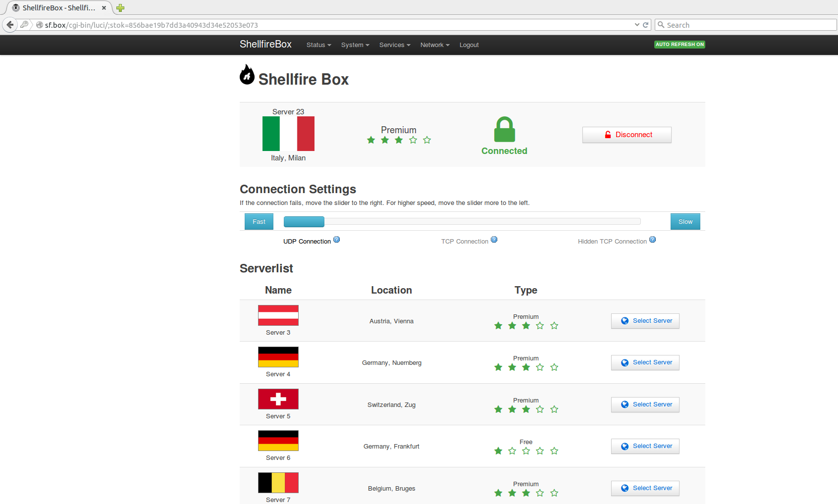Open the System dropdown menu
The image size is (838, 504).
[x=355, y=45]
